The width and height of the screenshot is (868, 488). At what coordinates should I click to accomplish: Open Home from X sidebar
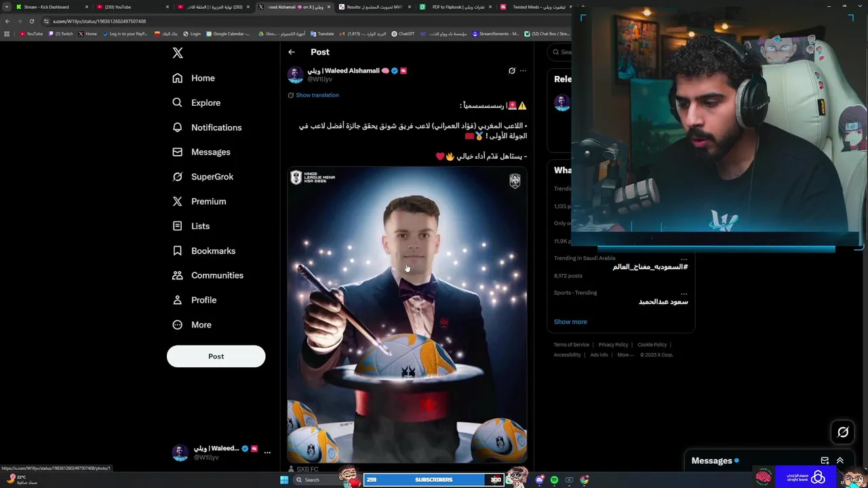(194, 78)
